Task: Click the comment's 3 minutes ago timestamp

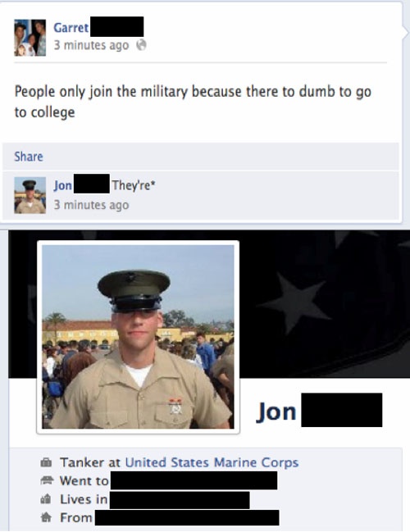Action: click(91, 205)
